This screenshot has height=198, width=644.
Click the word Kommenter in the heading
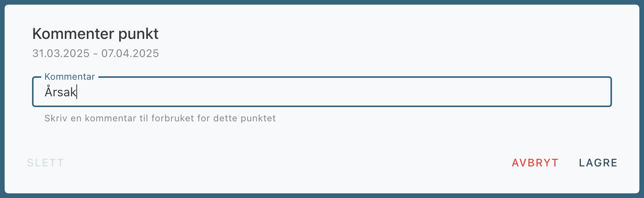(x=73, y=34)
